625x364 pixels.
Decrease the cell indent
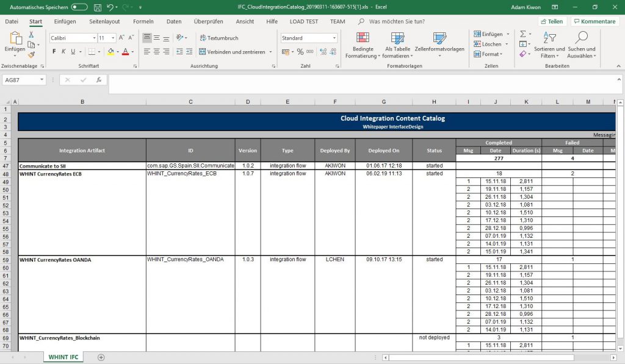coord(179,52)
